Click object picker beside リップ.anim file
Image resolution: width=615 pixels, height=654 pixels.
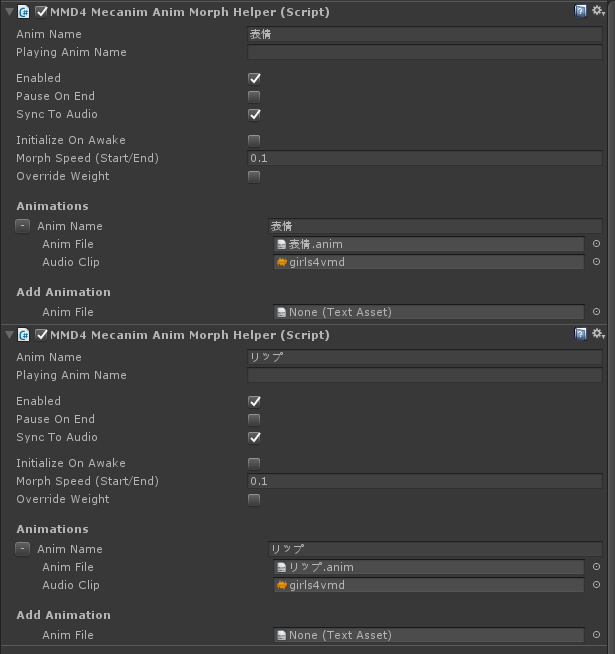pos(597,567)
